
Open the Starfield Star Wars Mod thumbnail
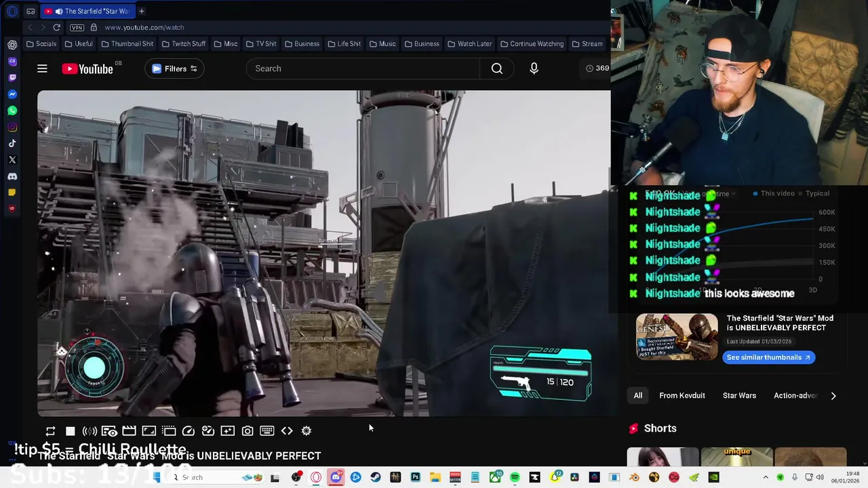(x=677, y=337)
